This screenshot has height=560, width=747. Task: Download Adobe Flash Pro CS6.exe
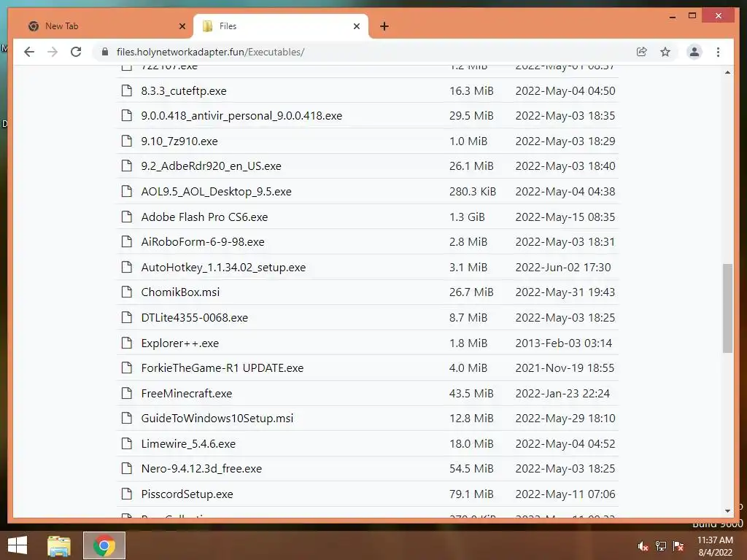click(204, 217)
